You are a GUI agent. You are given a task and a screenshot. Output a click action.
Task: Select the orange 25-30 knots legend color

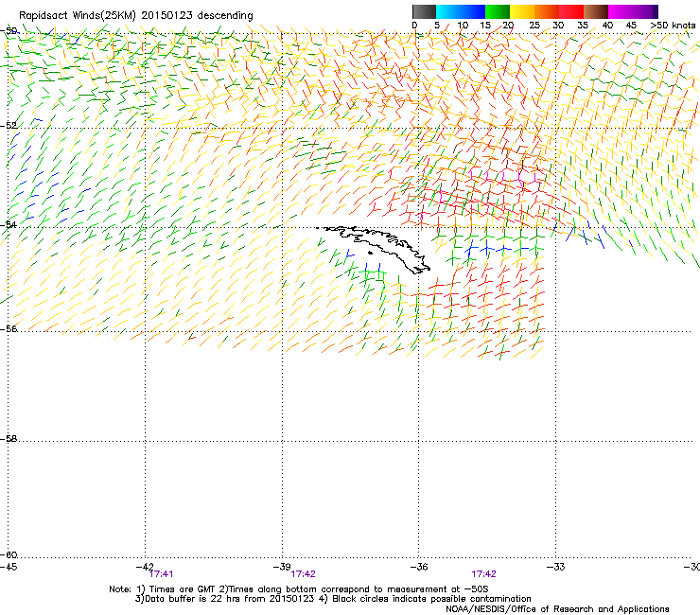(x=547, y=11)
